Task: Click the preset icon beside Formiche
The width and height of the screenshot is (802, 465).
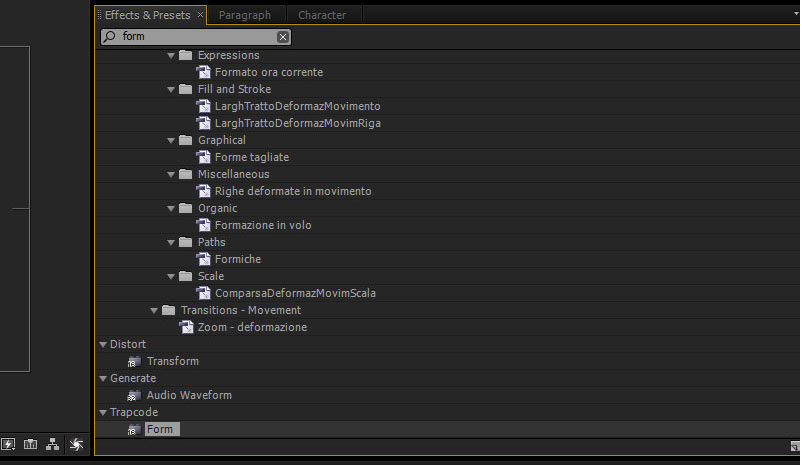Action: tap(204, 259)
